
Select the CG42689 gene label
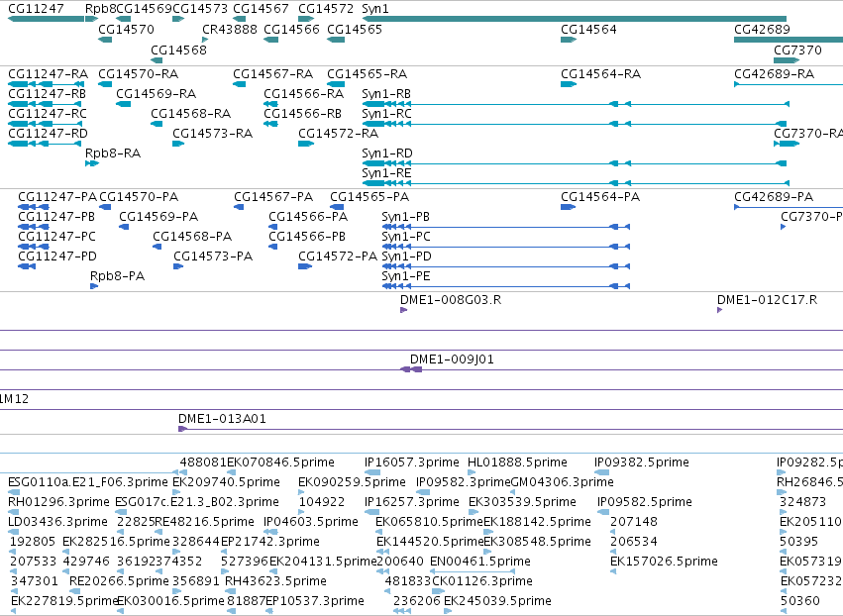point(762,29)
